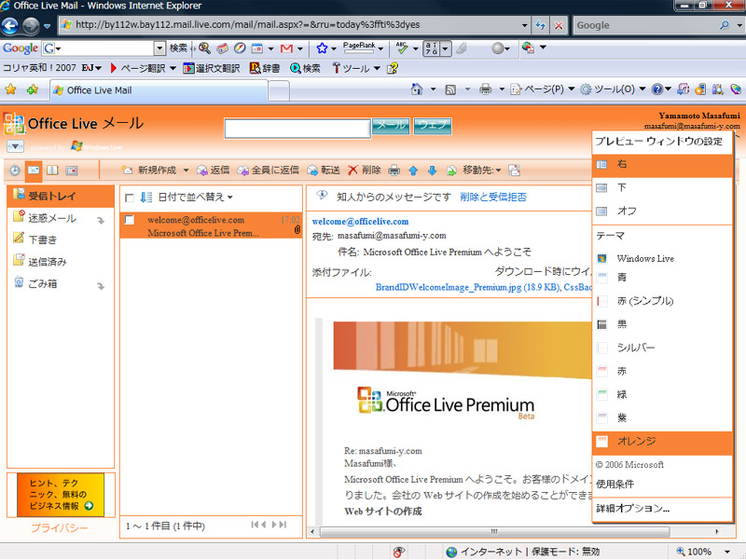Click the IE Refresh button

541,25
